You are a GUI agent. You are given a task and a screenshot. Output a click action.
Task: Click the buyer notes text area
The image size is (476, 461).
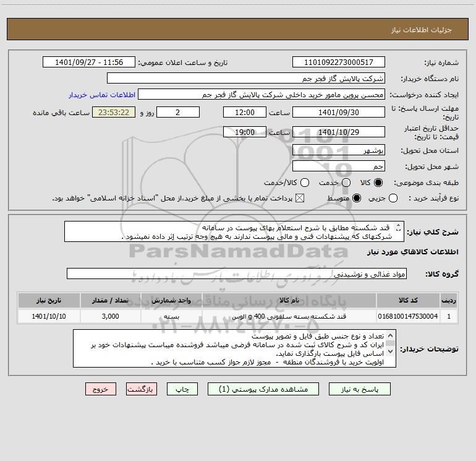pos(234,348)
